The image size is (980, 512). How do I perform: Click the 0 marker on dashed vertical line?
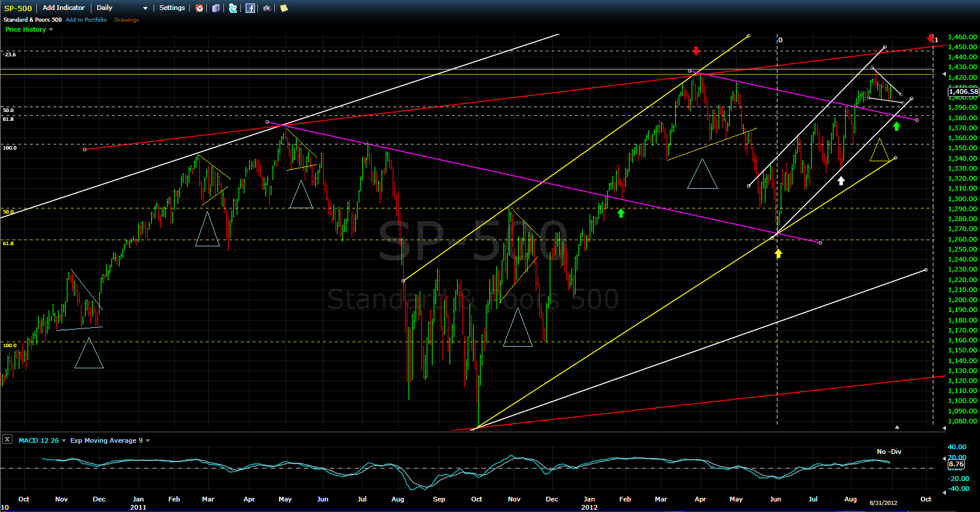[x=780, y=40]
